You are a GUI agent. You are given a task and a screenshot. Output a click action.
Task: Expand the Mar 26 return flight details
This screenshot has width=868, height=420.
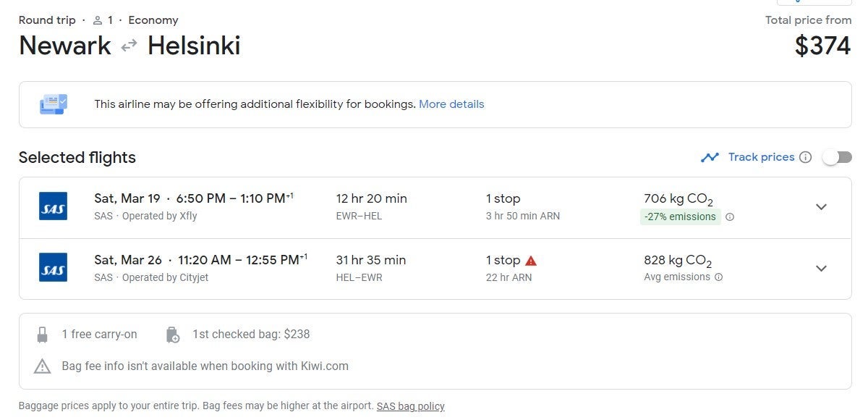(x=821, y=268)
